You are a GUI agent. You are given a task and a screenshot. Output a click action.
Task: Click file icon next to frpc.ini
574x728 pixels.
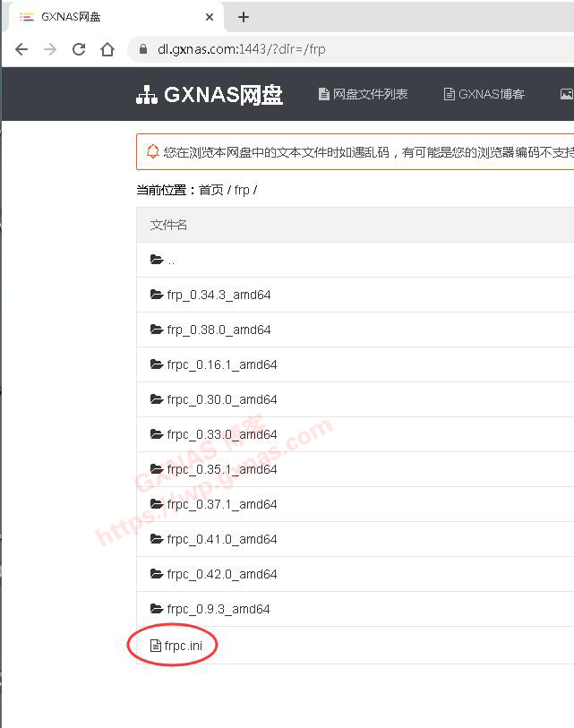click(156, 646)
